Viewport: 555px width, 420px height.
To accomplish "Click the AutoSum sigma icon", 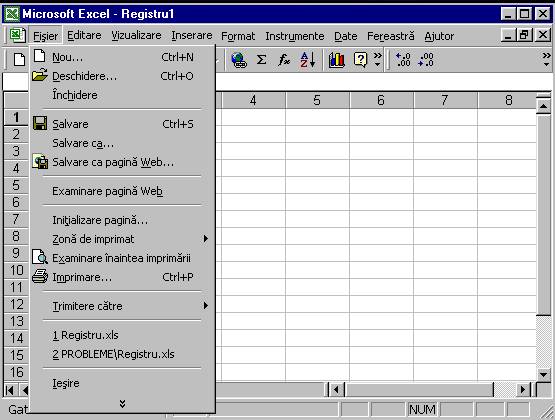I will pos(261,60).
